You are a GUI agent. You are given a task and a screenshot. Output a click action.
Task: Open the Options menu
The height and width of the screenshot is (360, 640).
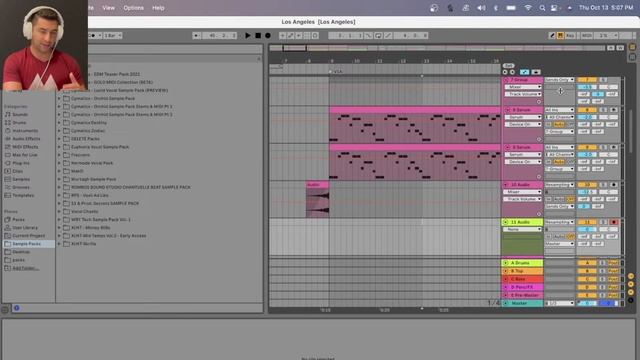[x=133, y=8]
